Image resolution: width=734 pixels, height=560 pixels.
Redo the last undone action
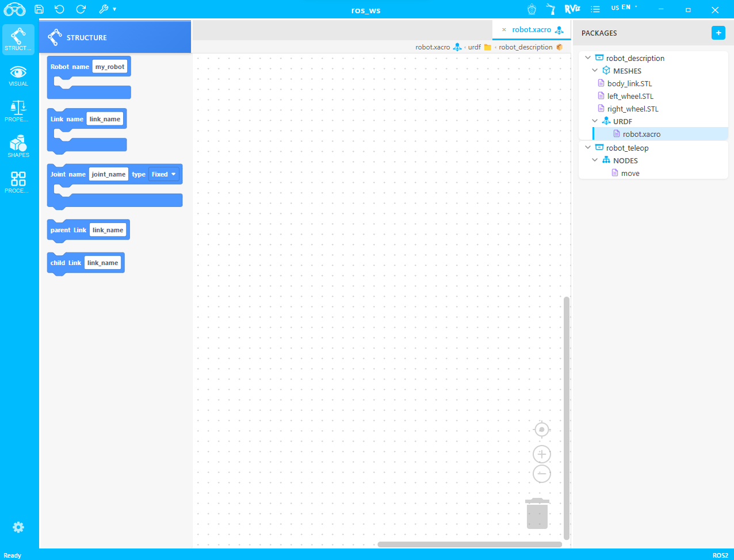click(81, 9)
